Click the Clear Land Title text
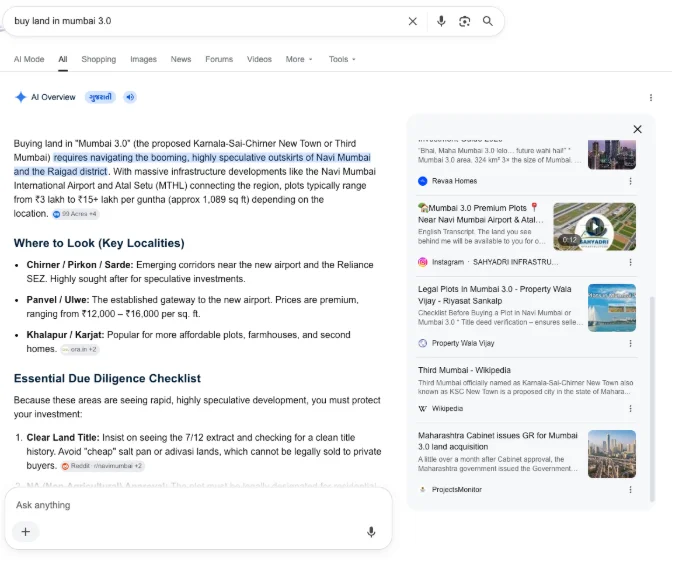 63,438
